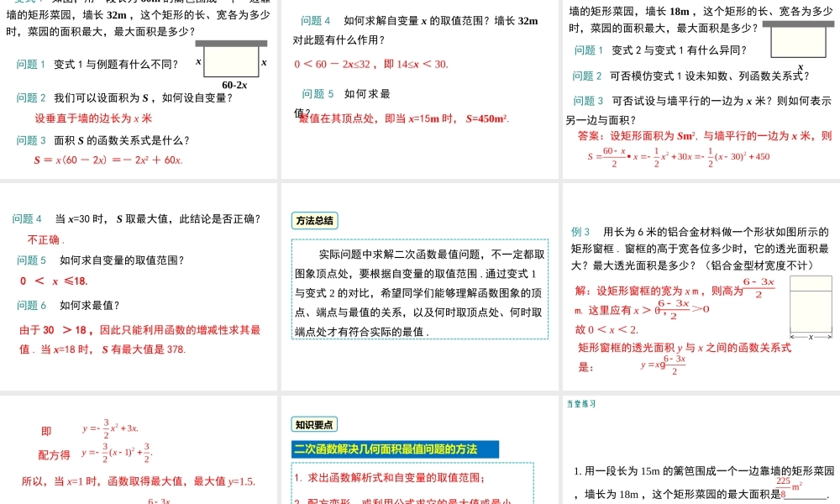The height and width of the screenshot is (504, 840).
Task: Select the formula S = x(60 − 2x)
Action: [x=108, y=160]
